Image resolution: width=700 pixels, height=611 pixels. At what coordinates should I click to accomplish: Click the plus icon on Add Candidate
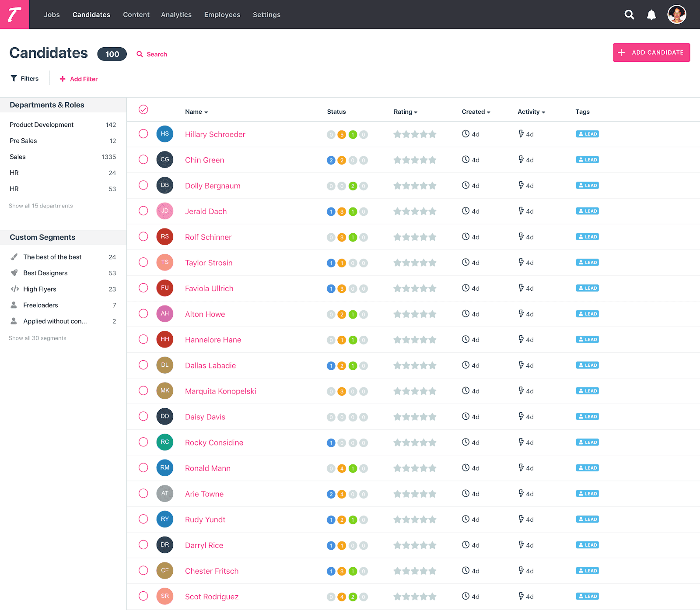621,53
